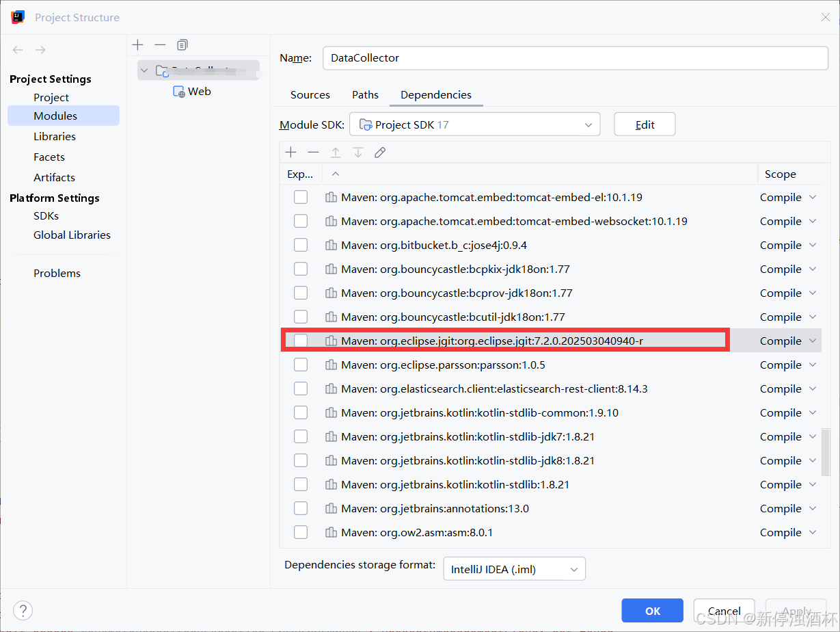Click library icon of kotlin-stdlib-common:1.9.10

[331, 412]
